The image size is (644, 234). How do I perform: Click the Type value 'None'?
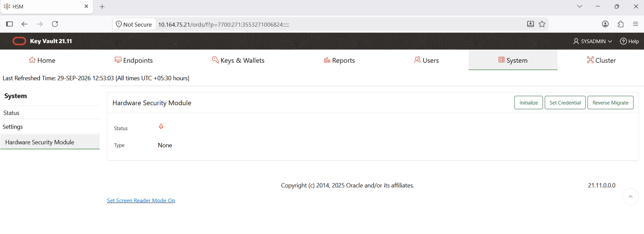tap(165, 145)
